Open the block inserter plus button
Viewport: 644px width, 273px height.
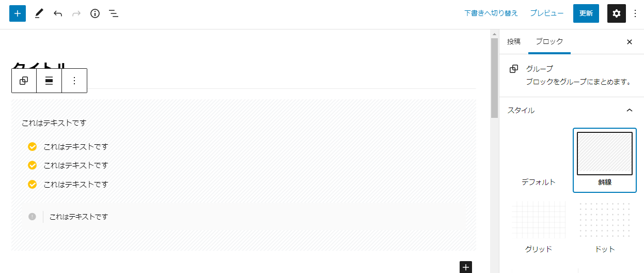(18, 13)
